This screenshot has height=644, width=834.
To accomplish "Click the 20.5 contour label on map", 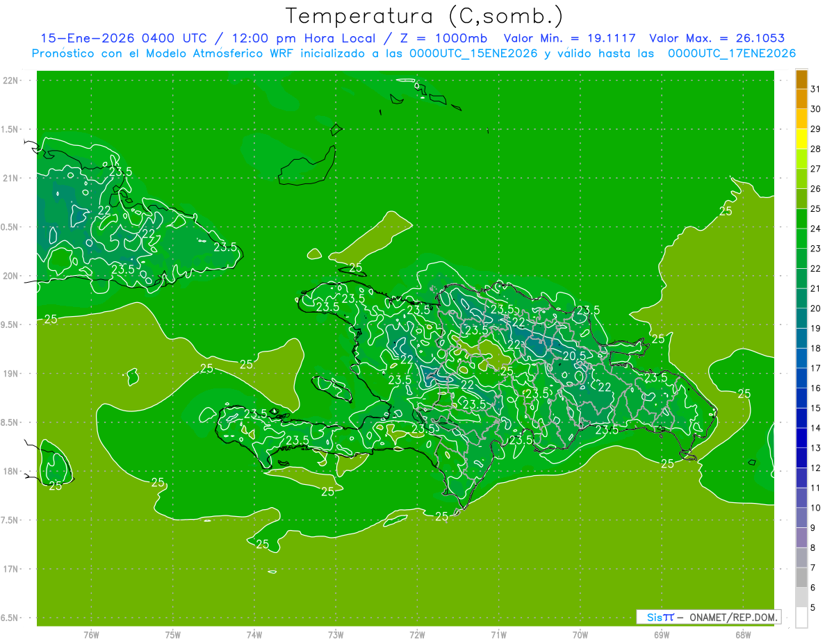I will pos(574,356).
